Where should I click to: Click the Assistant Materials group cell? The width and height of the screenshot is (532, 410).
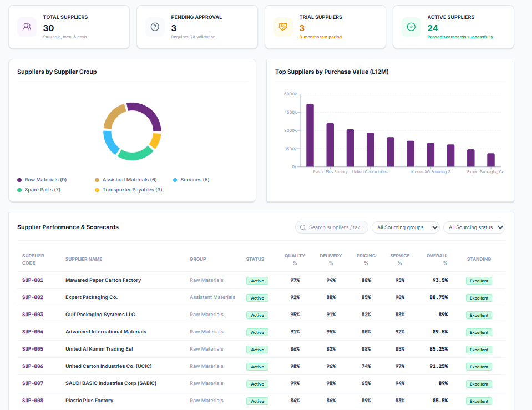[212, 297]
